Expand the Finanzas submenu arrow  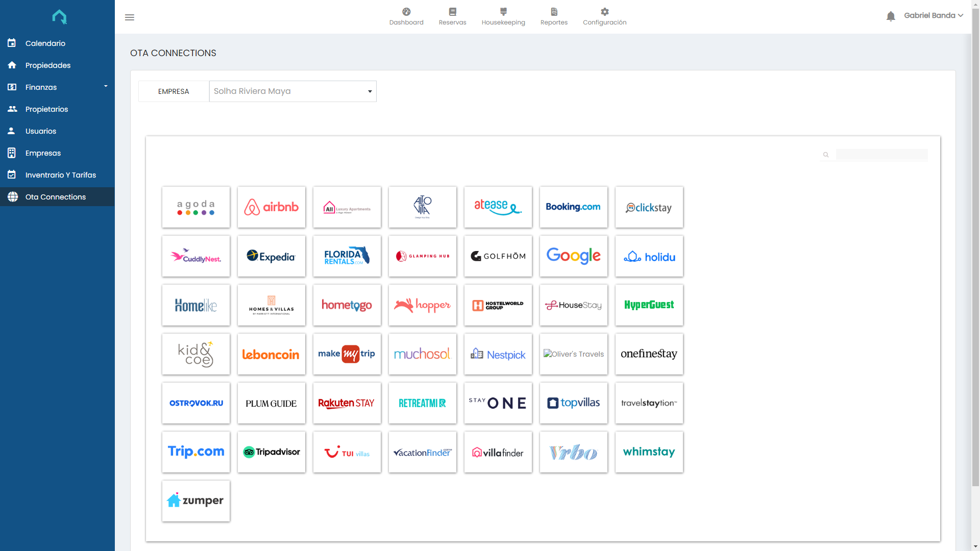pyautogui.click(x=106, y=86)
